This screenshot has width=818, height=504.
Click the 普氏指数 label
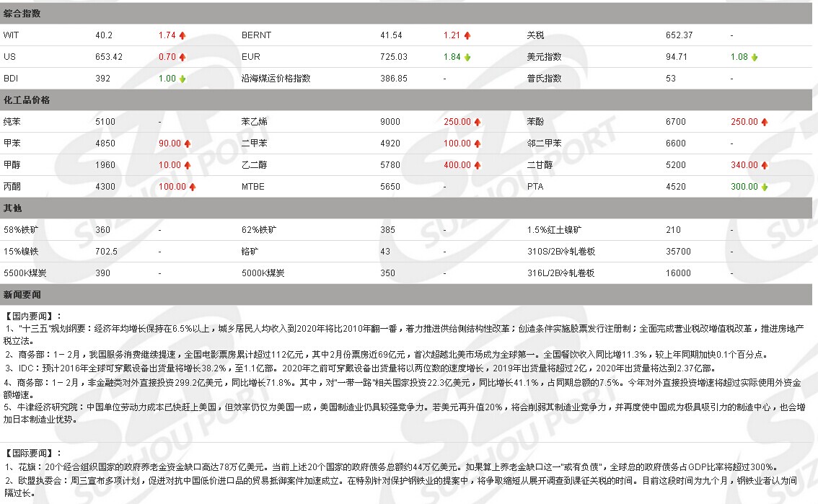pos(544,79)
